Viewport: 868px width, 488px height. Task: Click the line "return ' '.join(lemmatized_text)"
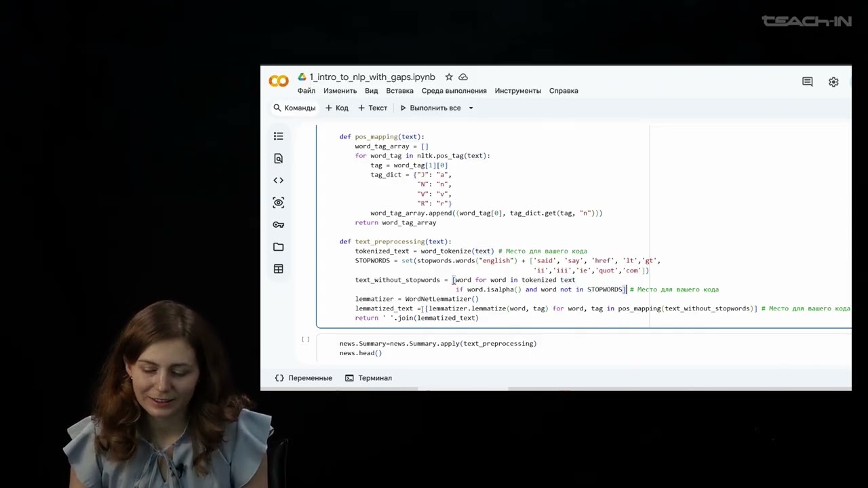coord(416,318)
